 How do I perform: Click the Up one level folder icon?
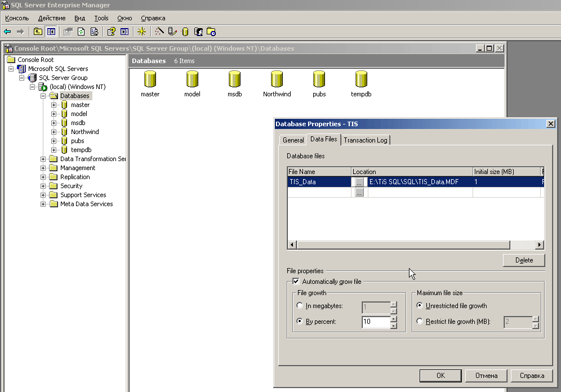click(x=38, y=32)
